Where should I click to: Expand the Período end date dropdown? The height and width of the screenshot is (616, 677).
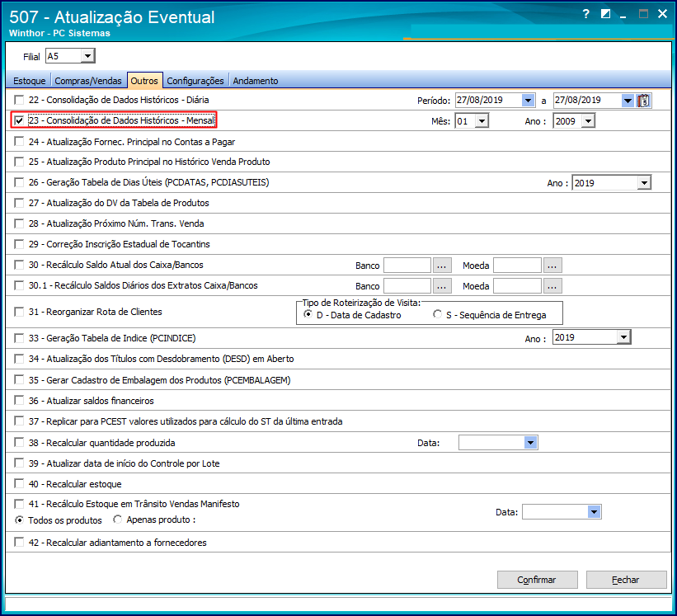(628, 101)
